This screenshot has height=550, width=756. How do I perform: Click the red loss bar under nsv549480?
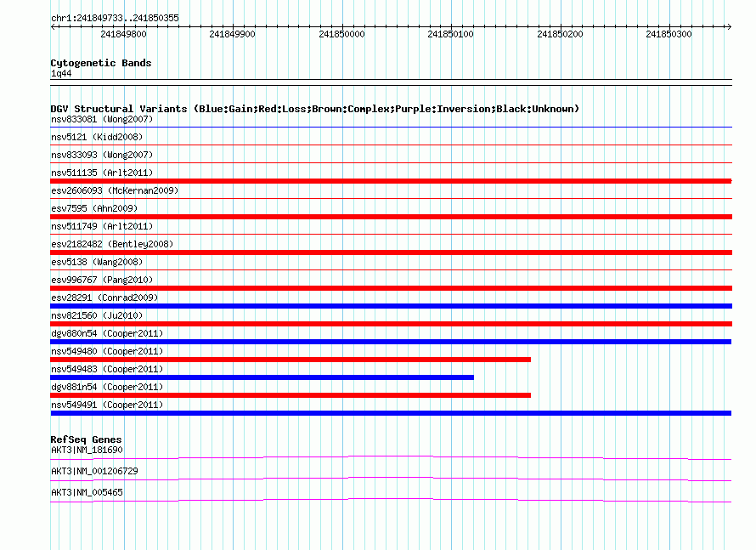coord(291,360)
